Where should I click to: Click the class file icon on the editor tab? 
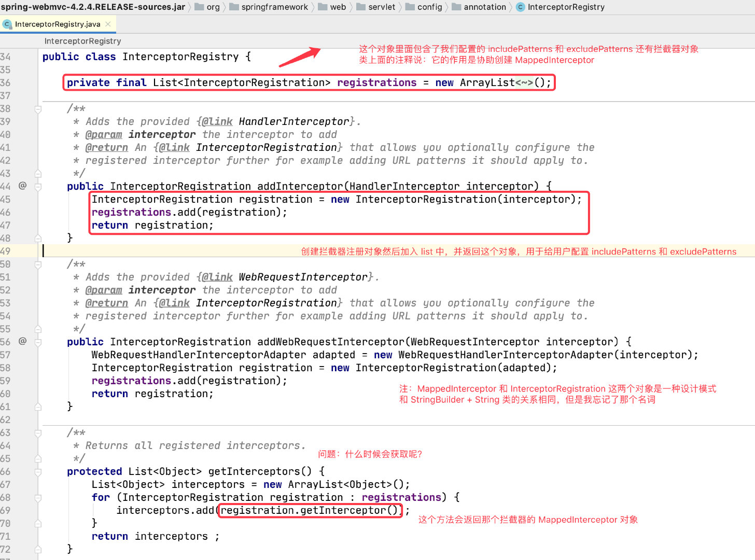(7, 24)
